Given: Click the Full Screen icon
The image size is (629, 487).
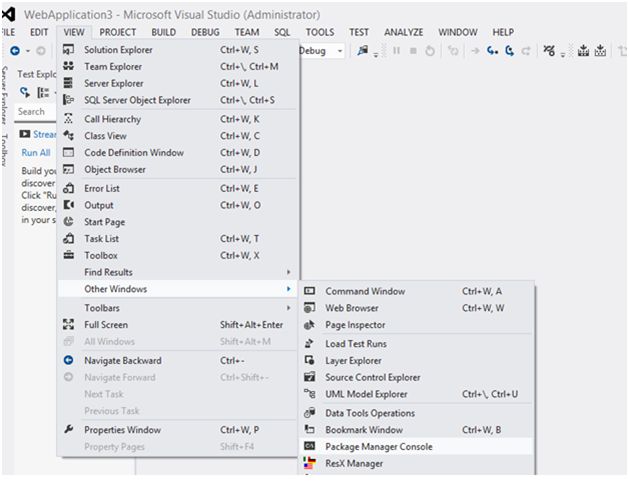Looking at the screenshot, I should pos(69,325).
